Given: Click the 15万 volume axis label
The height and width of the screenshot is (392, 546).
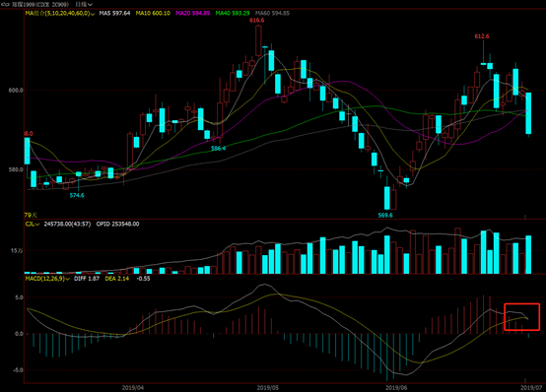Looking at the screenshot, I should pos(17,250).
